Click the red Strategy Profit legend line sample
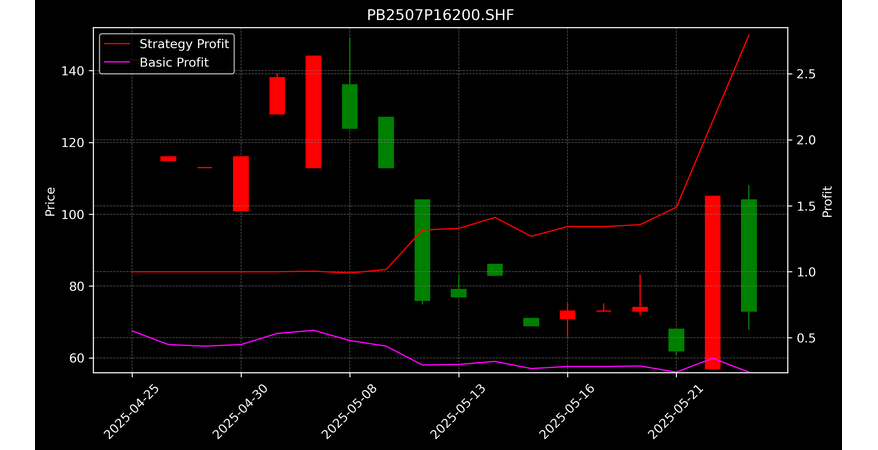Viewport: 878px width, 450px height. coord(117,44)
